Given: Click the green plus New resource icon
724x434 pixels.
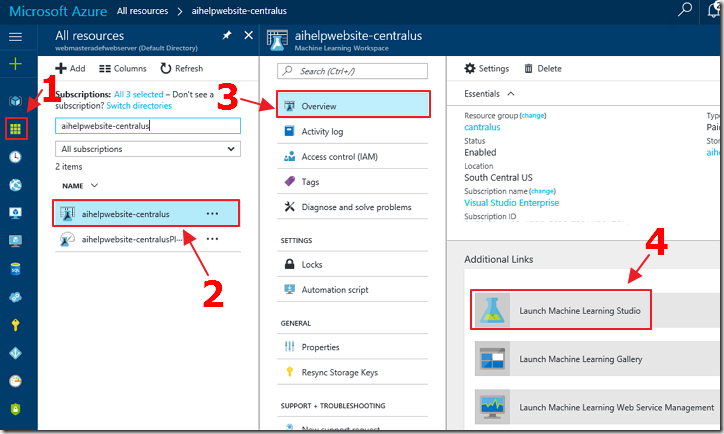Looking at the screenshot, I should [x=15, y=64].
